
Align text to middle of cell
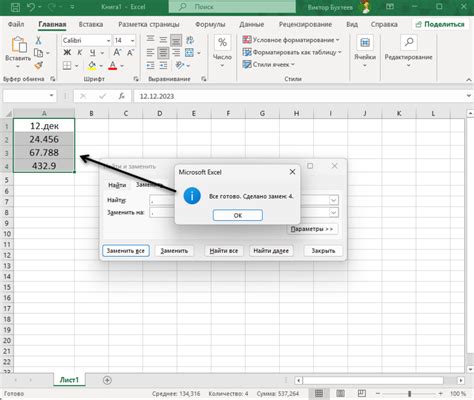(x=163, y=40)
